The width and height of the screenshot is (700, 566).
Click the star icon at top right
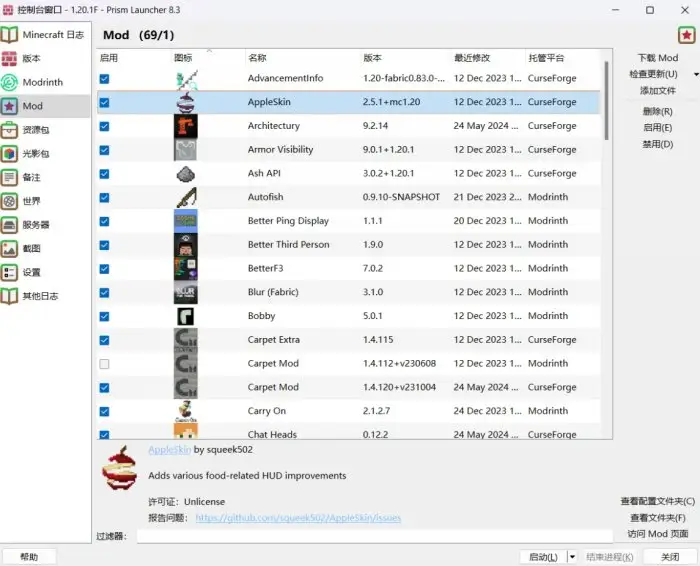pos(685,35)
